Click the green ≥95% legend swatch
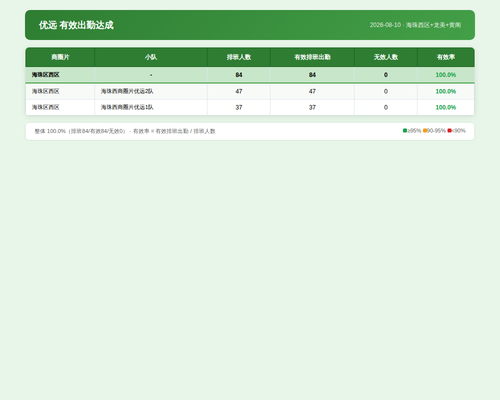This screenshot has height=400, width=500. [x=405, y=131]
